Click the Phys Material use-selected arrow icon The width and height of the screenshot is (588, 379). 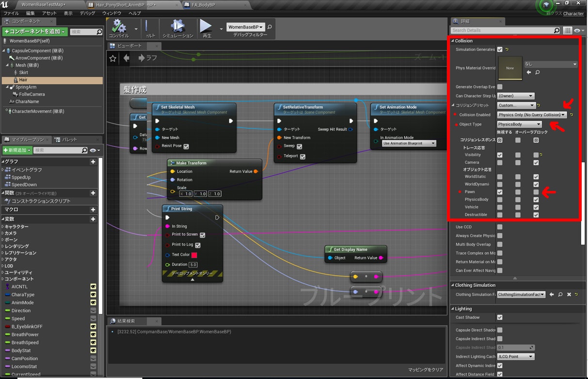529,72
